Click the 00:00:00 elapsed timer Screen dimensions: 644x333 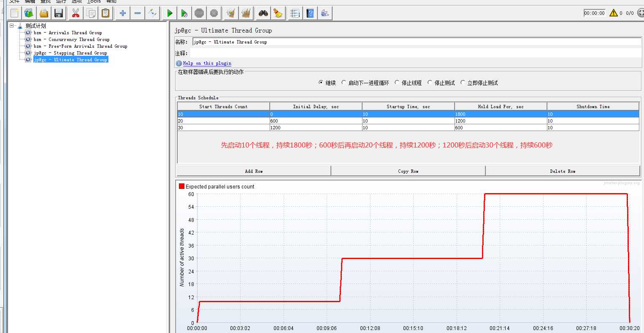click(594, 13)
